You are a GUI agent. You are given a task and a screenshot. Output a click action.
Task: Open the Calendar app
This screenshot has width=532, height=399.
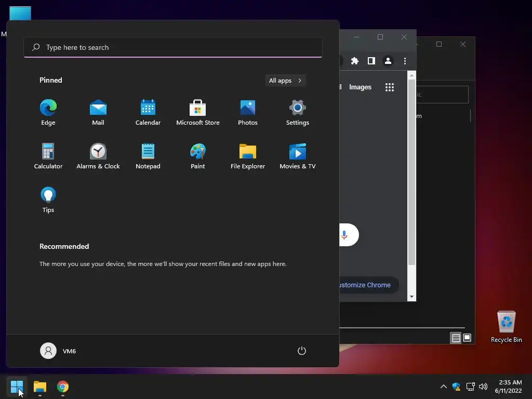coord(148,113)
